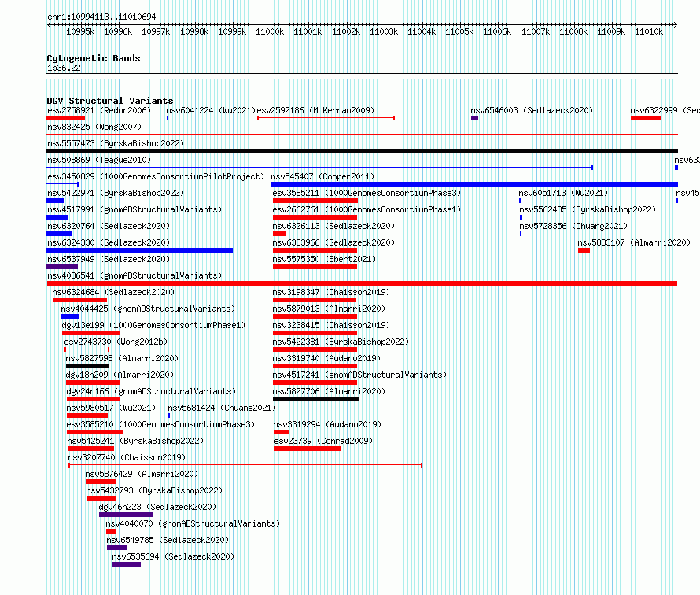This screenshot has height=595, width=700.
Task: Open nsv545407 (Cooper2011) variant
Action: (322, 176)
